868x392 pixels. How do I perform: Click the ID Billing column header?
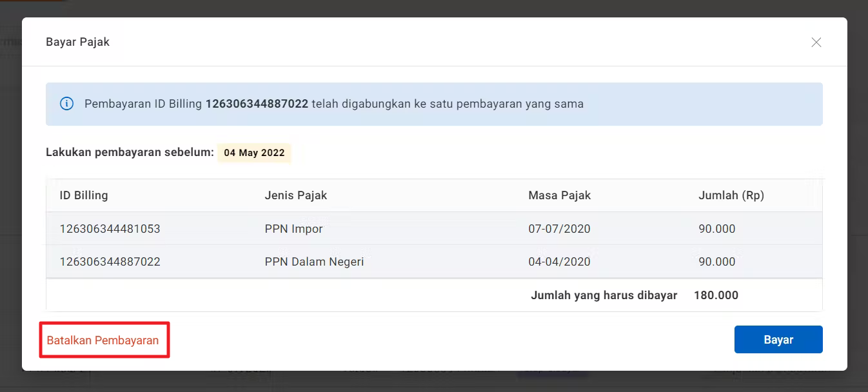pos(84,195)
